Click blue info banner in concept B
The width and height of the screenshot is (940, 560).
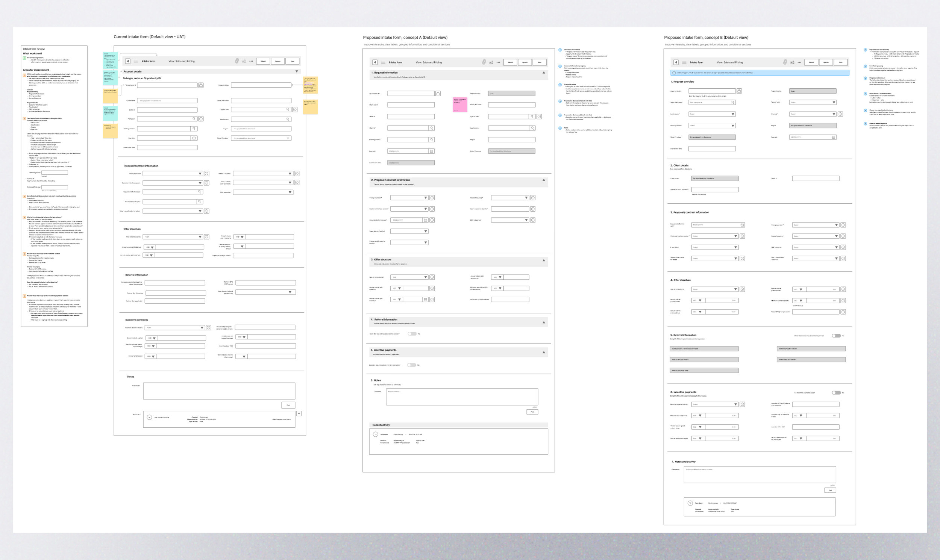tap(760, 73)
